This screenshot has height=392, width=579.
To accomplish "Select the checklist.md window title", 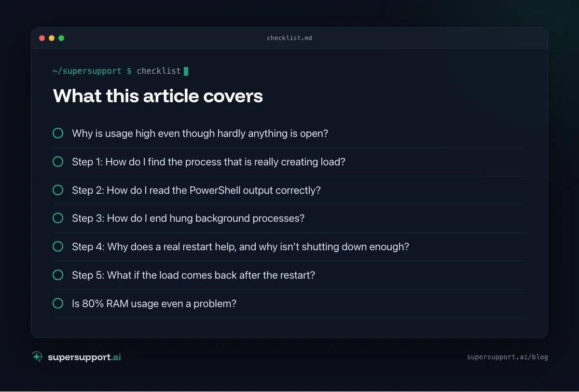I will tap(289, 38).
